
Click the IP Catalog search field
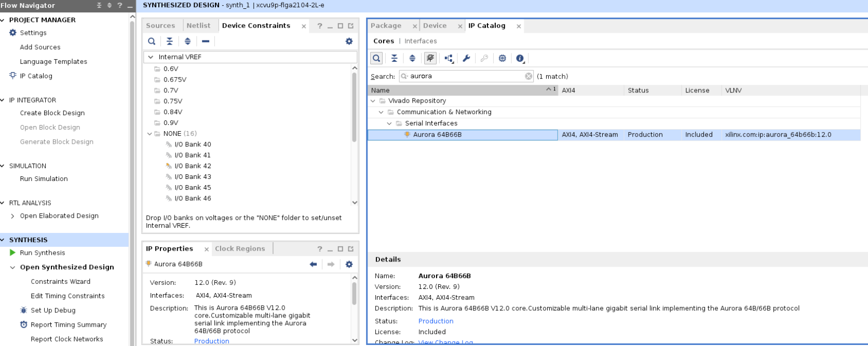pyautogui.click(x=466, y=76)
